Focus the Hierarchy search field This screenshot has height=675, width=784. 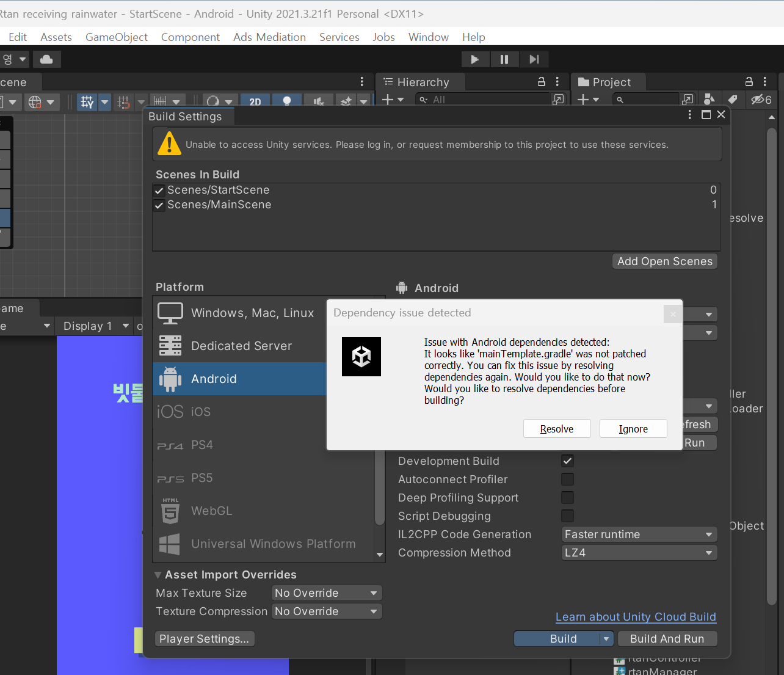pos(482,100)
